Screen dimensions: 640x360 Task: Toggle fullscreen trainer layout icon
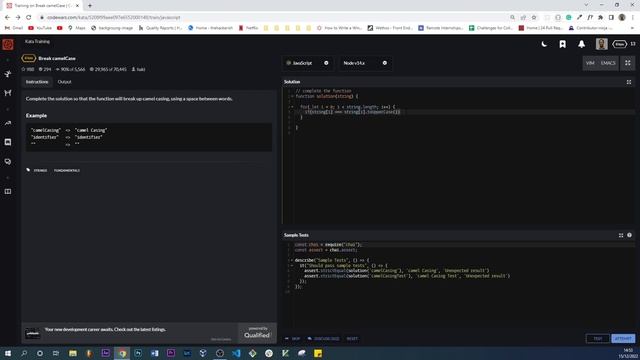[628, 63]
